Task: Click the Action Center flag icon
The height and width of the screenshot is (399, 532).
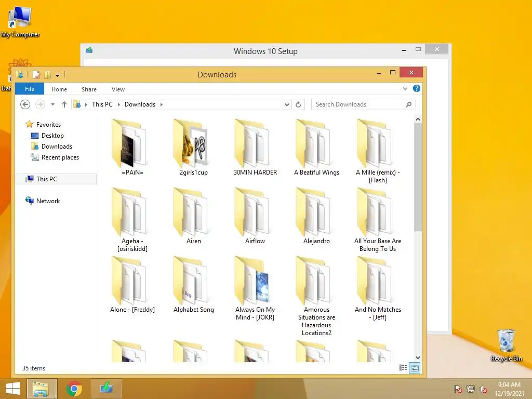Action: click(x=458, y=389)
